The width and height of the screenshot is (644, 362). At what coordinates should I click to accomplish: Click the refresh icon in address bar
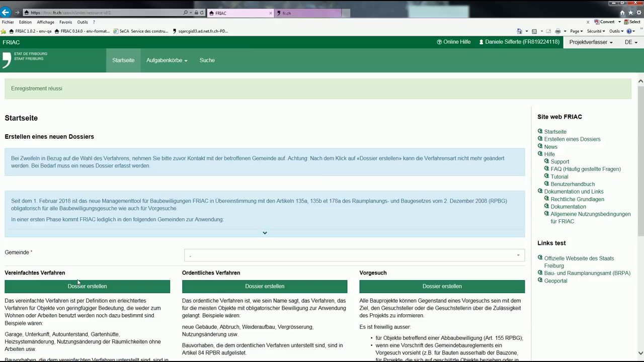(x=202, y=13)
